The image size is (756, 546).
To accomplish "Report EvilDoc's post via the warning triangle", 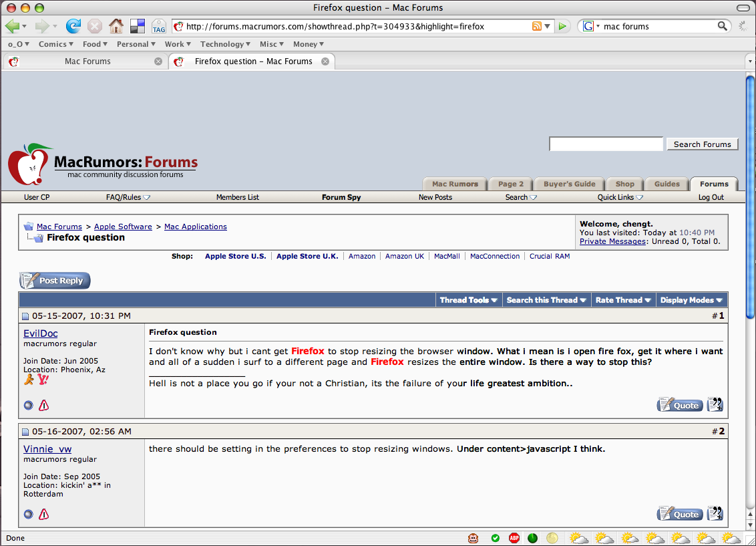I will pyautogui.click(x=44, y=405).
